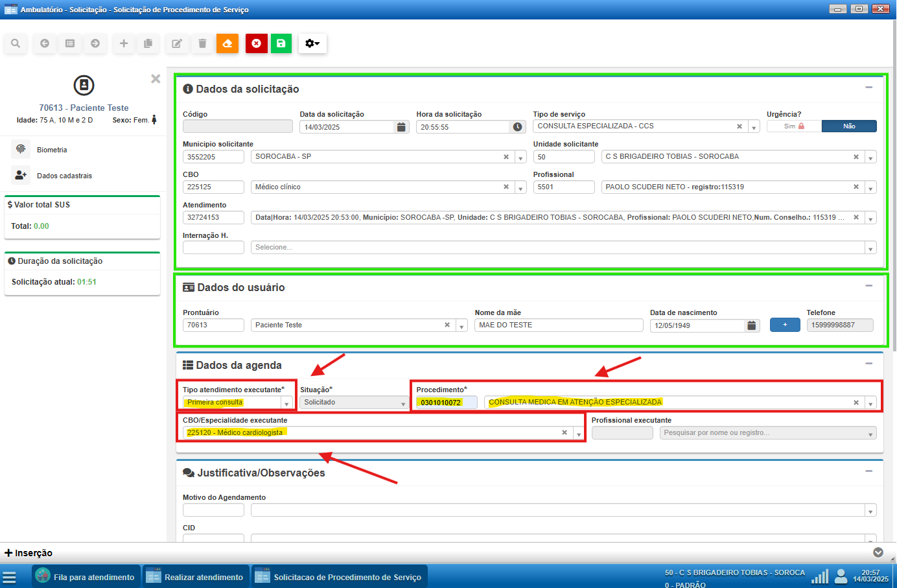
Task: Set Urgência toggle to Não
Action: (x=848, y=126)
